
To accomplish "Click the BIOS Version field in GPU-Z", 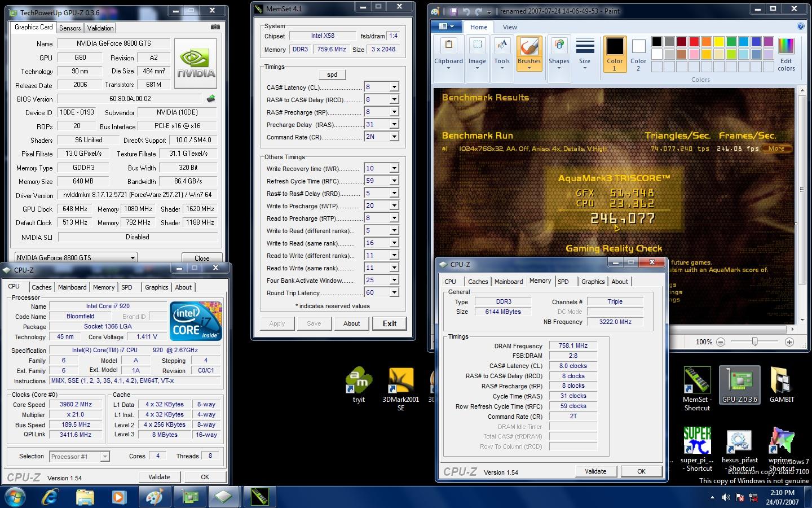I will click(x=130, y=99).
